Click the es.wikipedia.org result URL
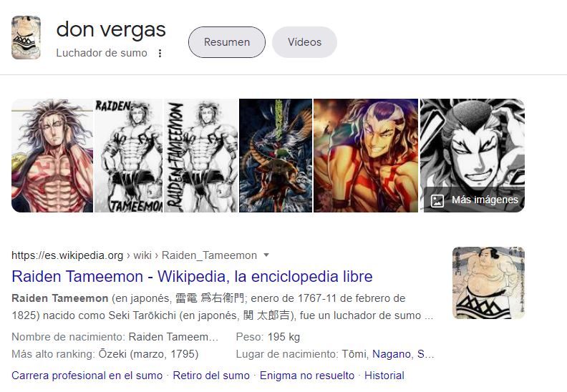The width and height of the screenshot is (567, 392). tap(67, 255)
